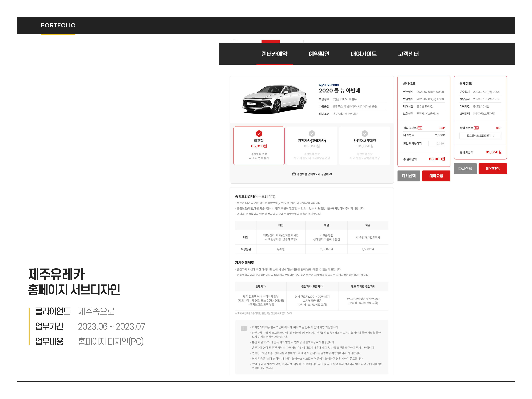Click the 포인트 사용하기 input field
This screenshot has width=532, height=399.
437,144
